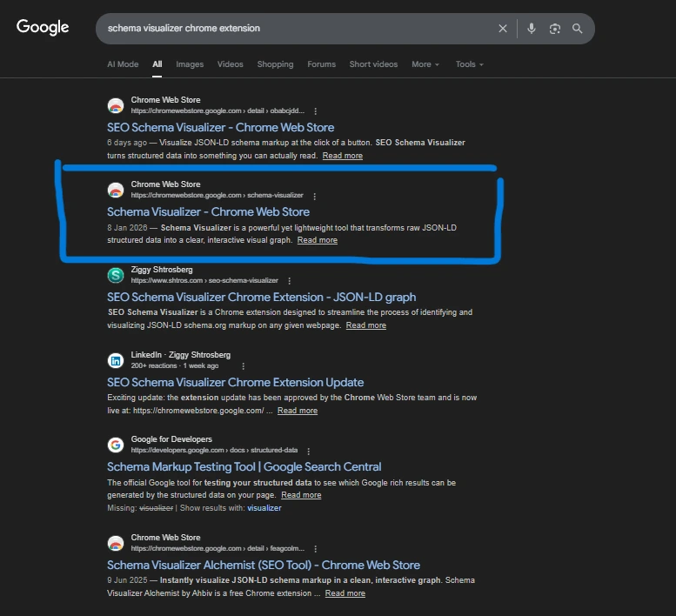Click the Ziggy Shtrosberg site favicon
676x616 pixels.
116,275
